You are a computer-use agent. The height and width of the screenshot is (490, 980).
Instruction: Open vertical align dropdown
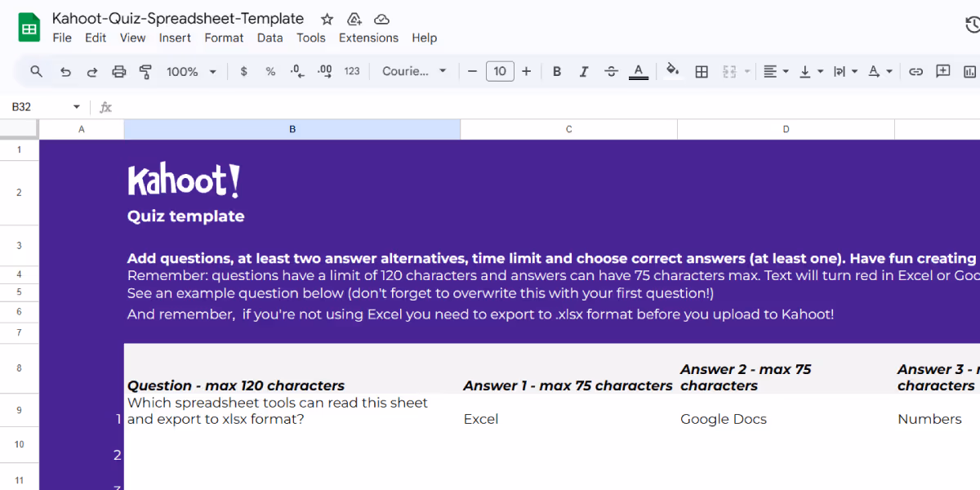point(811,72)
